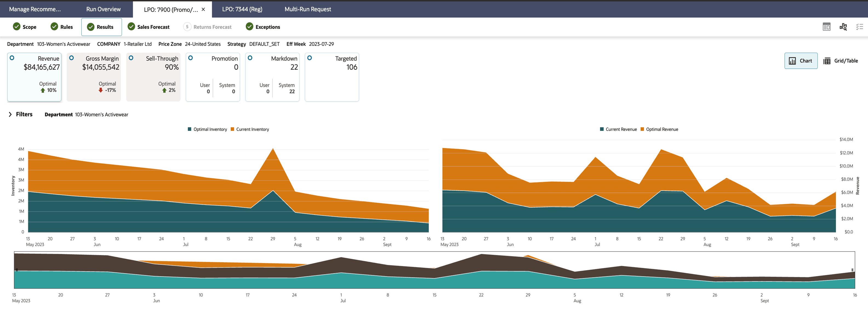Switch to LPO: 7344 (Reg) tab
The image size is (868, 316).
point(242,9)
